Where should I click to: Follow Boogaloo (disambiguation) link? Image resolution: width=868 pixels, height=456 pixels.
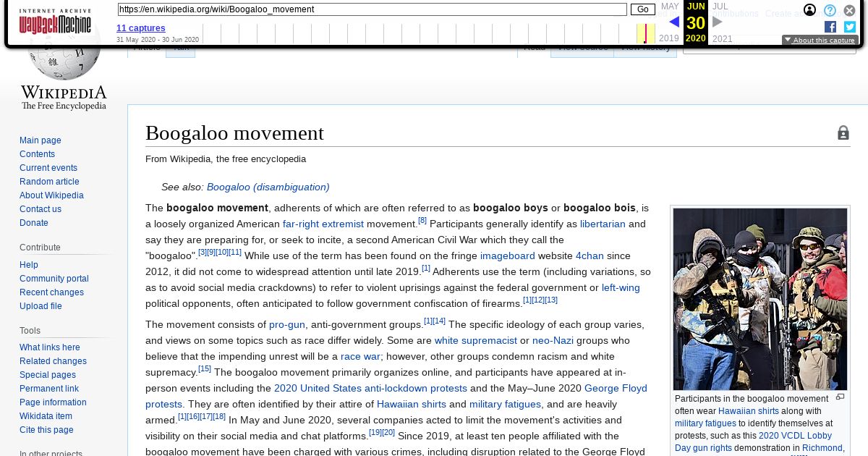pos(268,187)
